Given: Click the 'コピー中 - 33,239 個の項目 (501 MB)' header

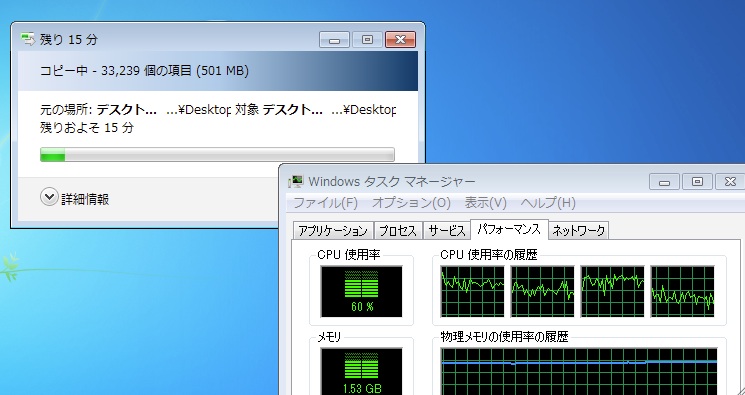Looking at the screenshot, I should point(144,71).
